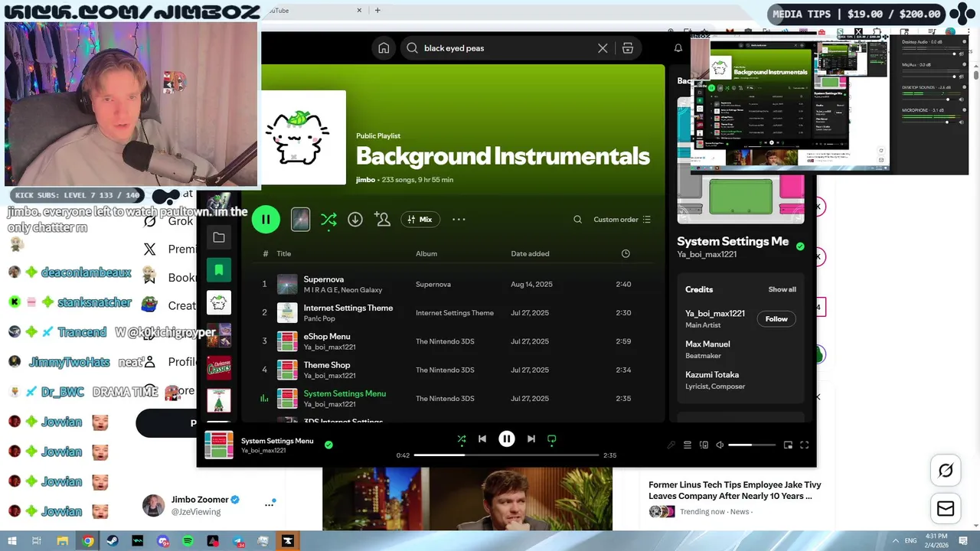The width and height of the screenshot is (980, 551).
Task: Skip to previous track
Action: tap(482, 439)
